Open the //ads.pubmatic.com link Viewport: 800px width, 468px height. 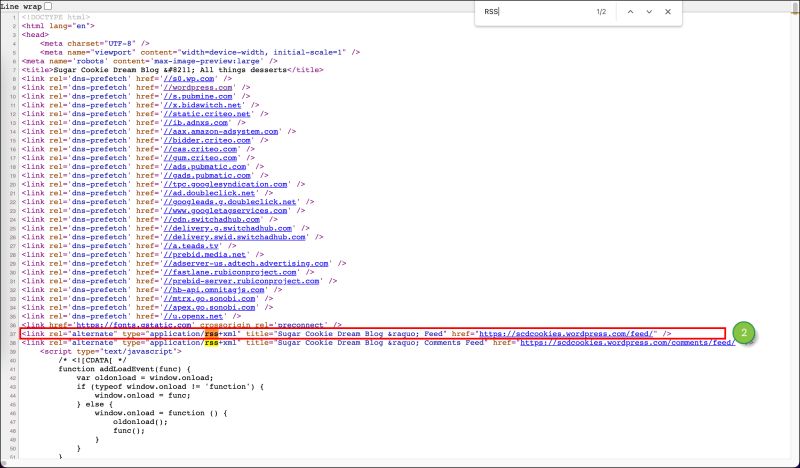coord(205,166)
